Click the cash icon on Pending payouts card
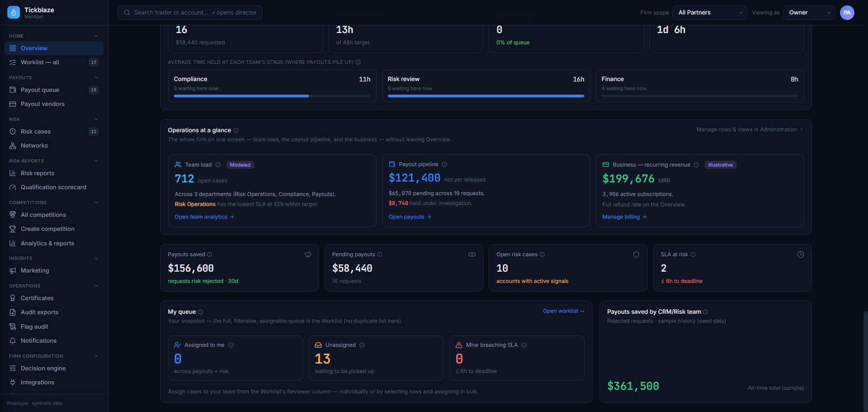The height and width of the screenshot is (412, 868). tap(472, 254)
